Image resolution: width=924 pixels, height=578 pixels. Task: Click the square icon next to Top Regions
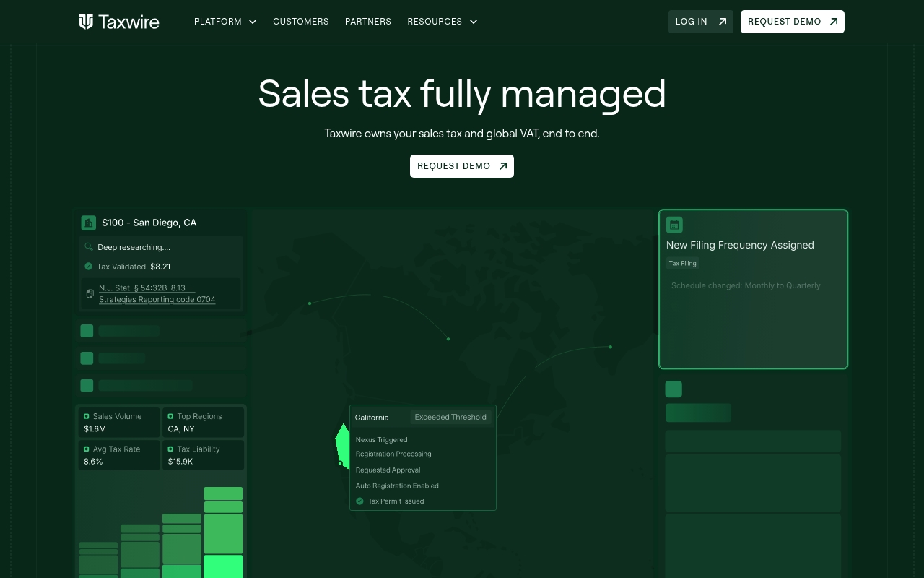coord(170,416)
